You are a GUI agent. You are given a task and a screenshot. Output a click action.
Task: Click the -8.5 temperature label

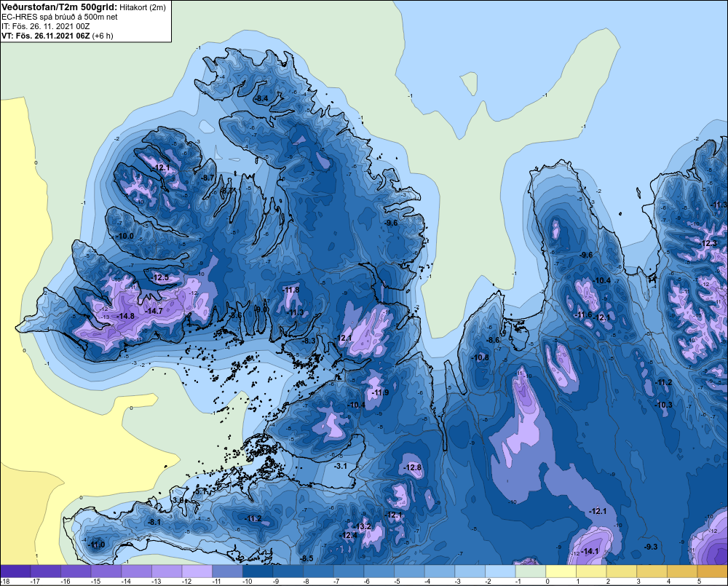tap(306, 558)
